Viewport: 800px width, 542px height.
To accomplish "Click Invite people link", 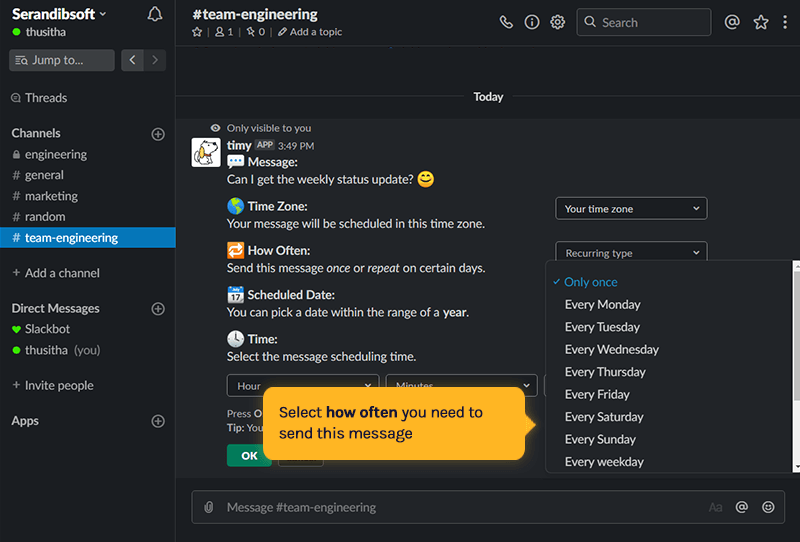I will point(53,385).
